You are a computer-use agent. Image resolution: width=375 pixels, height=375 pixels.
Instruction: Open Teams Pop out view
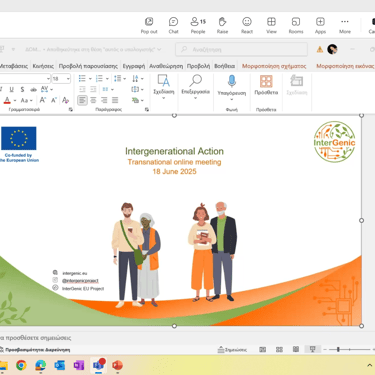149,25
